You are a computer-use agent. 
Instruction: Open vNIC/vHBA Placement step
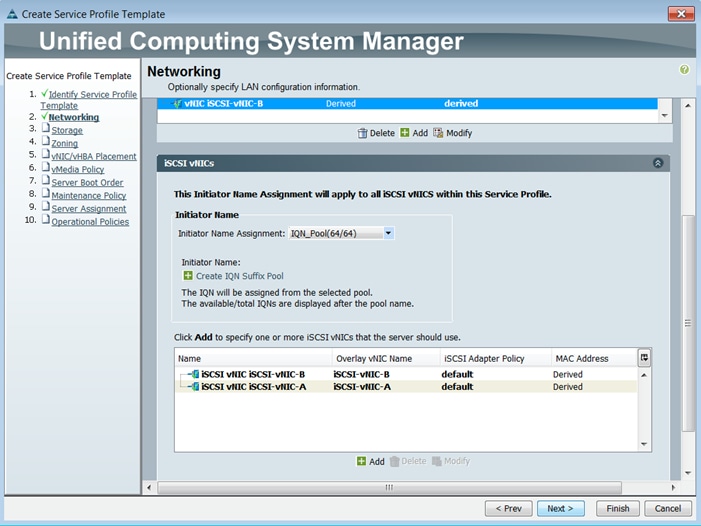pos(94,156)
